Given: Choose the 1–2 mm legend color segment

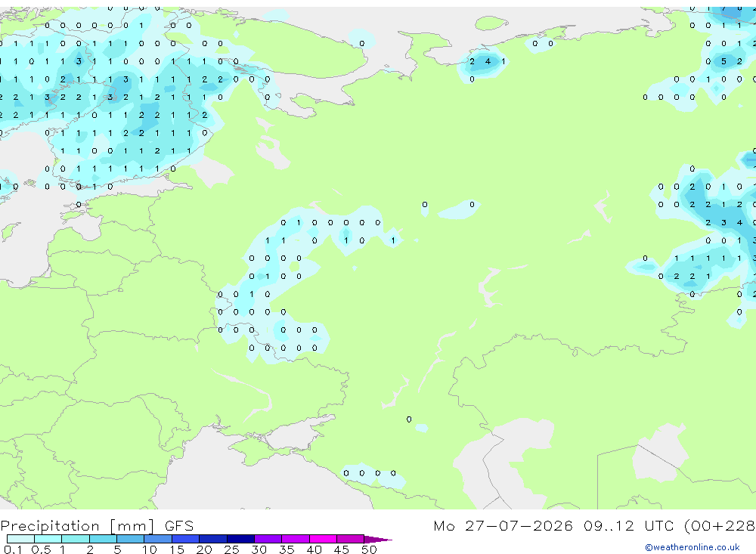Looking at the screenshot, I should [76, 539].
